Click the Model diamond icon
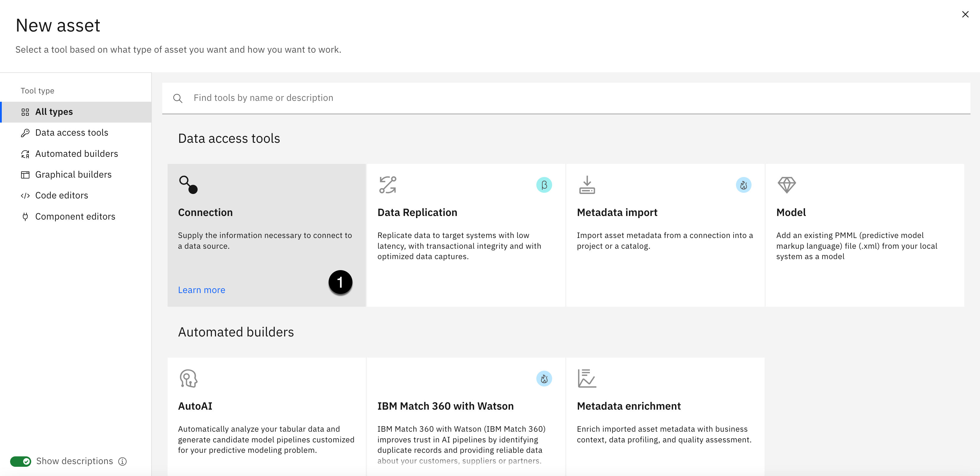Screen dimensions: 980x476 click(x=786, y=185)
